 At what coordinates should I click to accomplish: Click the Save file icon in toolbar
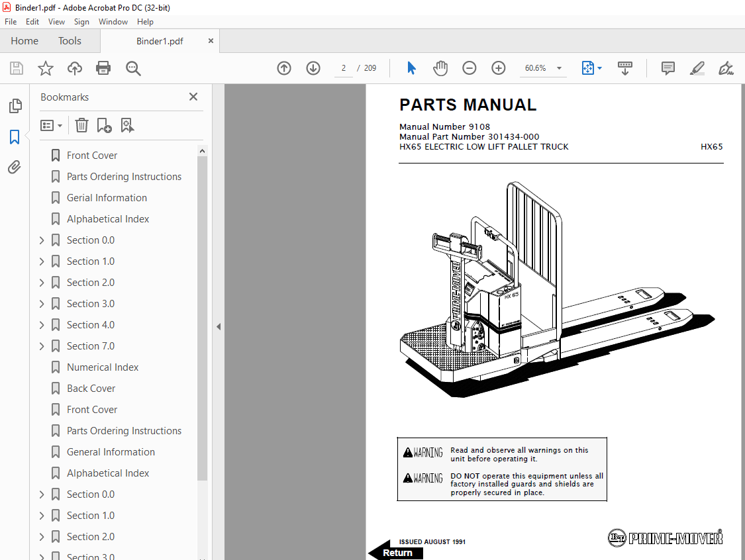pyautogui.click(x=17, y=68)
